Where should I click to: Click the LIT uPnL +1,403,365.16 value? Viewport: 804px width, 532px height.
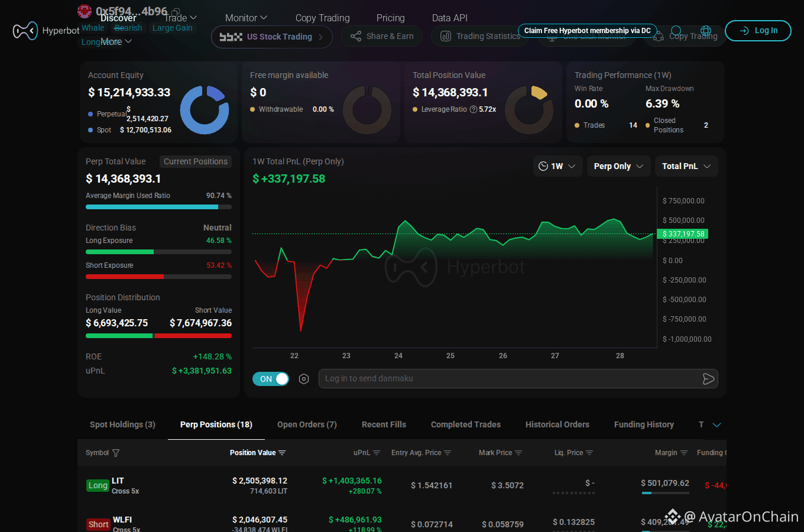[352, 481]
